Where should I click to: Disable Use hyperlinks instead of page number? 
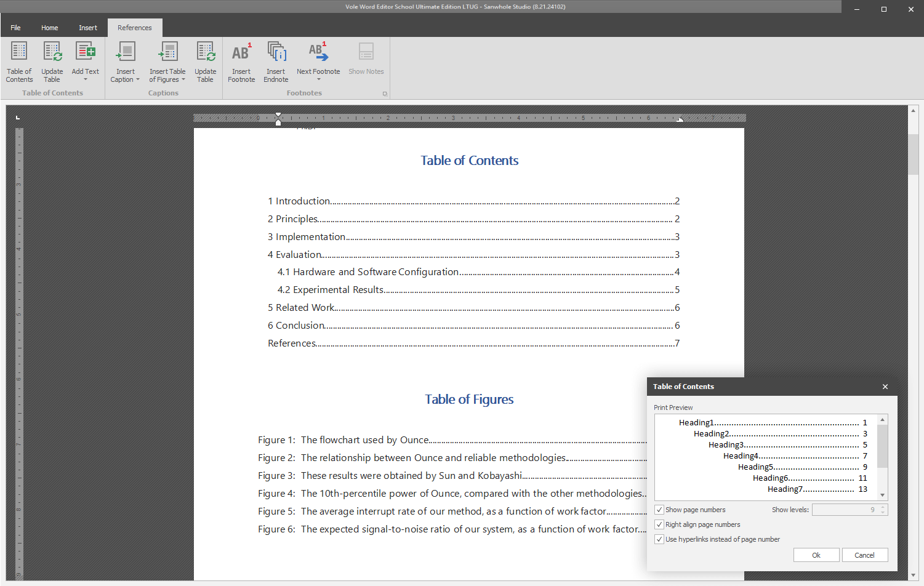(659, 539)
